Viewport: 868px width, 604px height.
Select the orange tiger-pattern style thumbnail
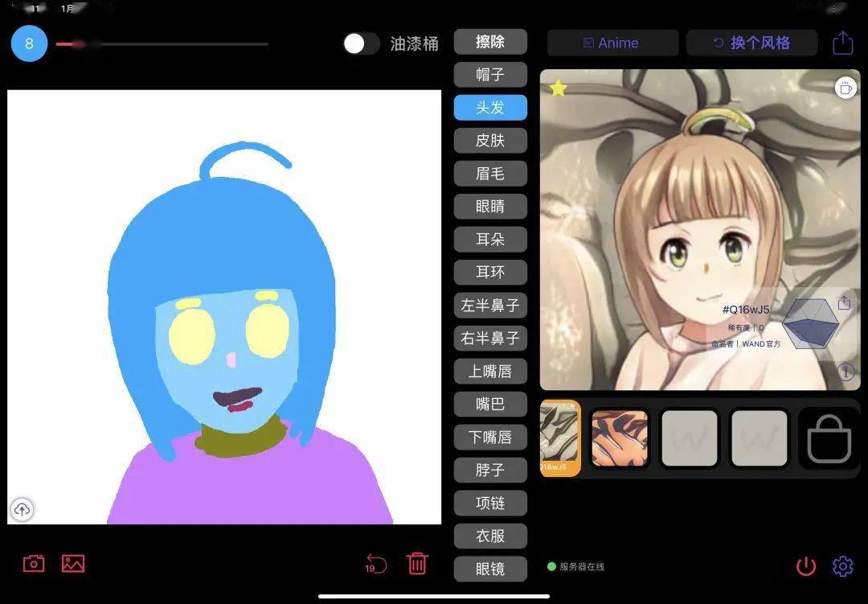point(620,438)
